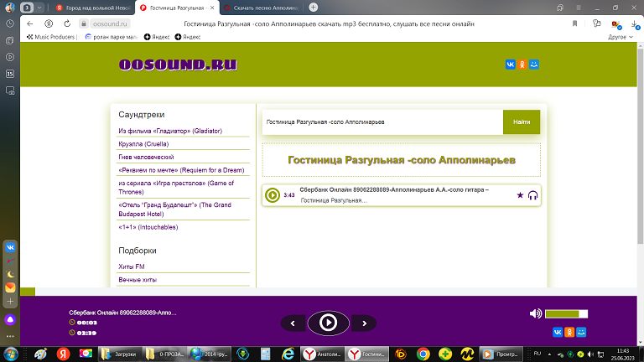Share via Moi Mir icon in bottom player
Image resolution: width=644 pixels, height=362 pixels.
(x=581, y=332)
